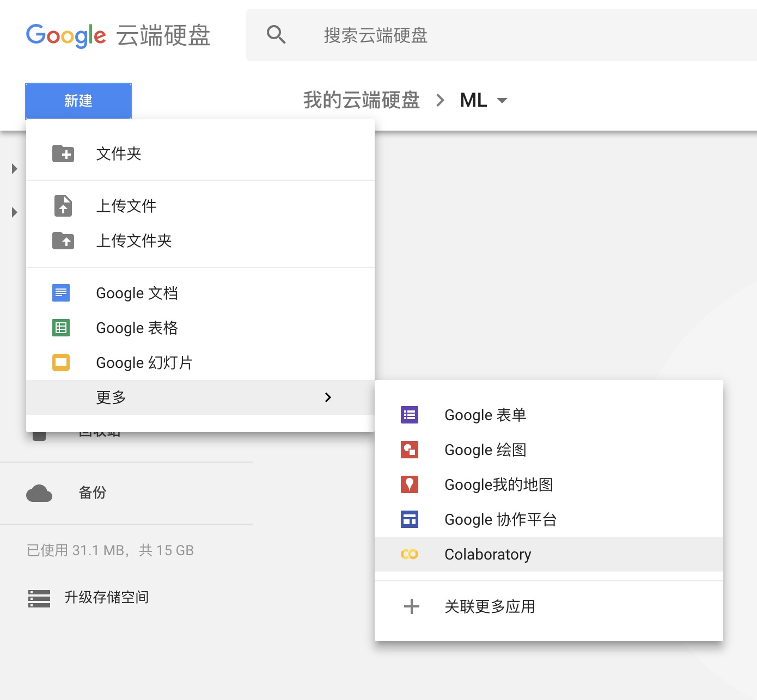Image resolution: width=757 pixels, height=700 pixels.
Task: Click the upload file icon
Action: point(63,206)
